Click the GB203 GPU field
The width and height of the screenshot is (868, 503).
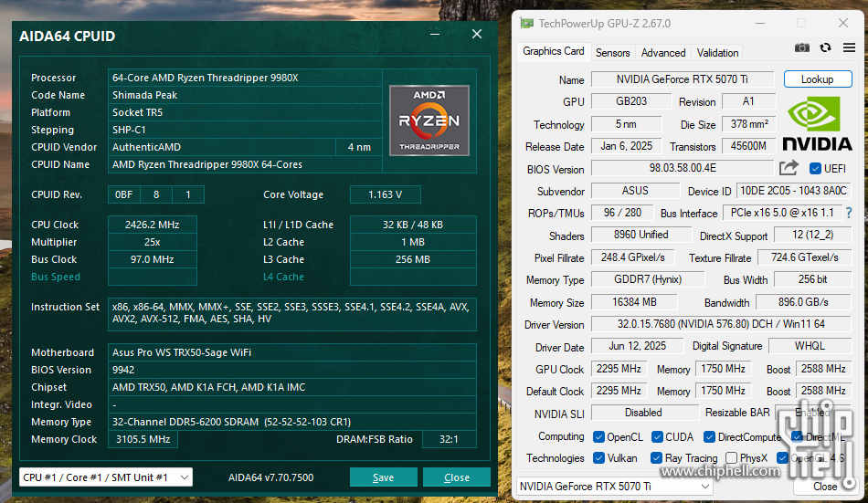click(631, 101)
